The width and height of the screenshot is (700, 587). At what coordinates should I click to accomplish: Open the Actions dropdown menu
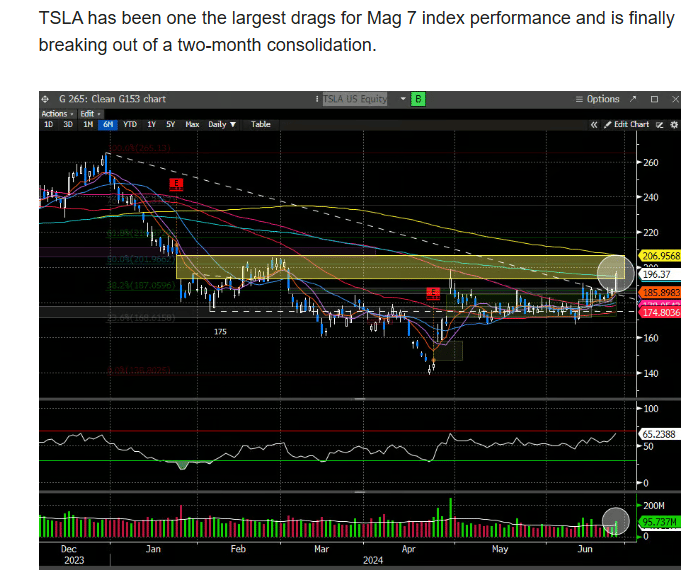point(57,114)
